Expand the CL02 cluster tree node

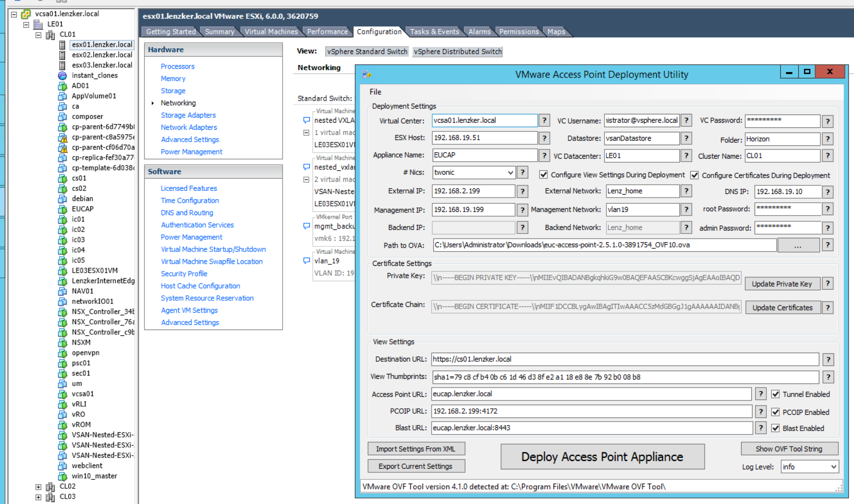[x=38, y=486]
